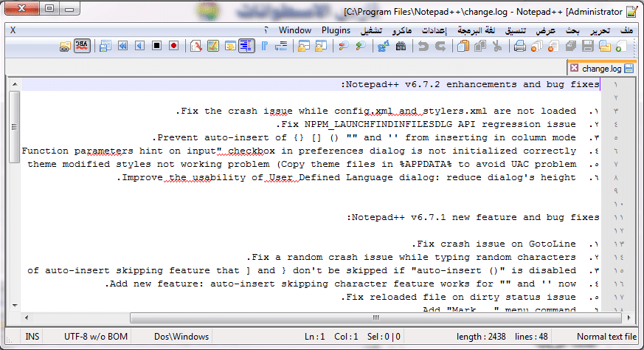Image resolution: width=644 pixels, height=350 pixels.
Task: Toggle INS insert mode in status bar
Action: tap(32, 337)
